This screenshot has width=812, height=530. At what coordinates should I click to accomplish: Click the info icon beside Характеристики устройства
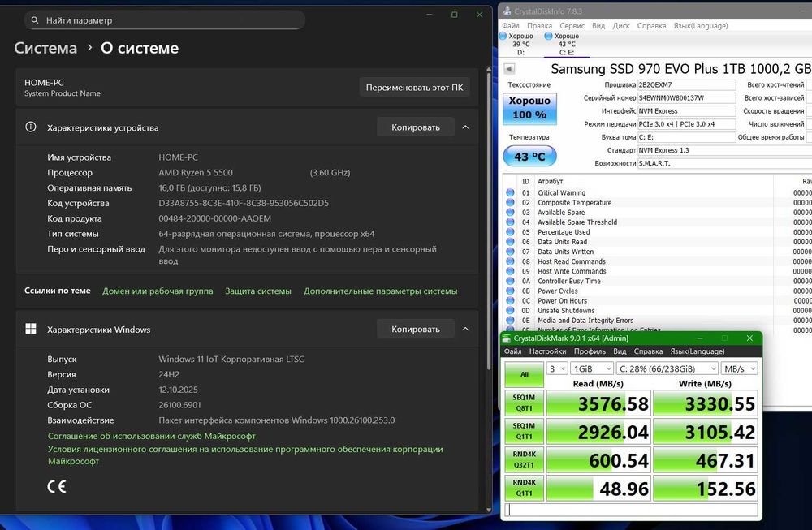(31, 127)
